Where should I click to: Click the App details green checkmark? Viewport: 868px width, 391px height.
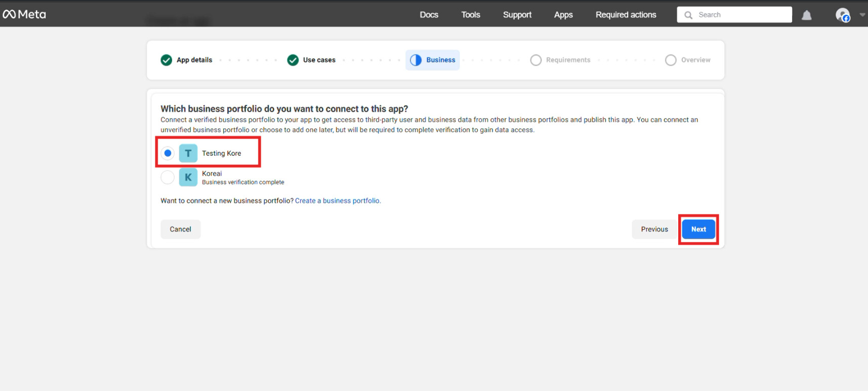166,60
